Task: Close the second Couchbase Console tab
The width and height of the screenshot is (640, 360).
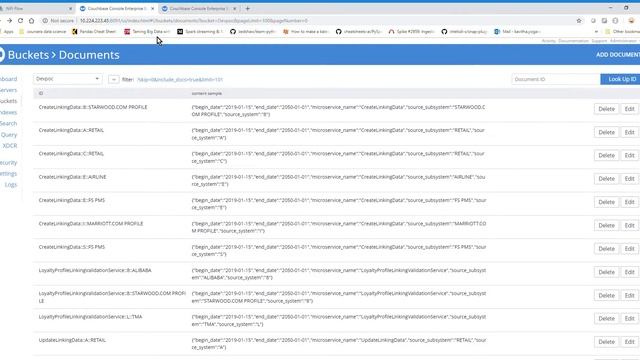Action: click(235, 8)
